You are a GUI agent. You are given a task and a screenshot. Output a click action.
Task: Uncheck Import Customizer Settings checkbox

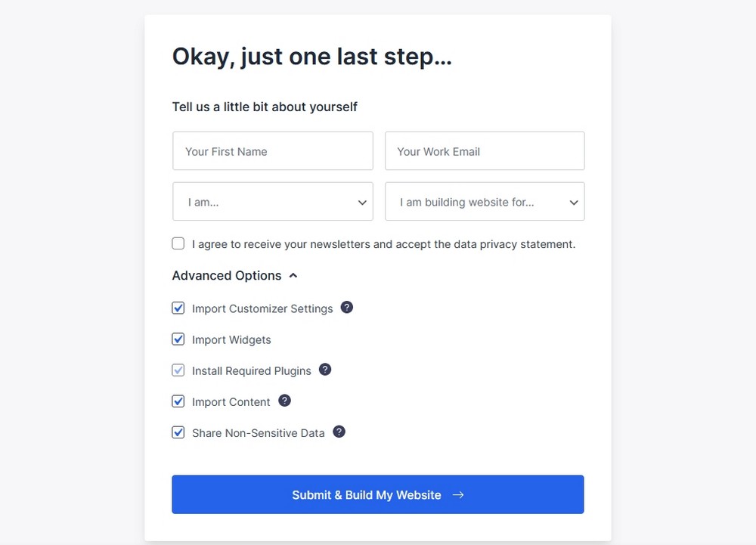click(x=178, y=308)
